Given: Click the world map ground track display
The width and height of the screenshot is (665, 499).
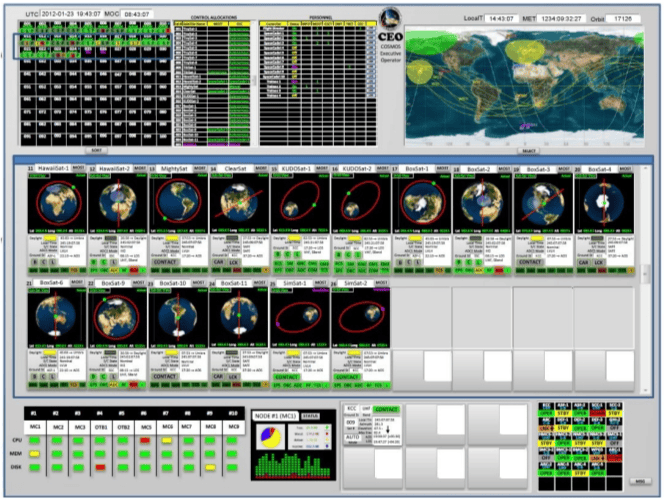Looking at the screenshot, I should 529,87.
